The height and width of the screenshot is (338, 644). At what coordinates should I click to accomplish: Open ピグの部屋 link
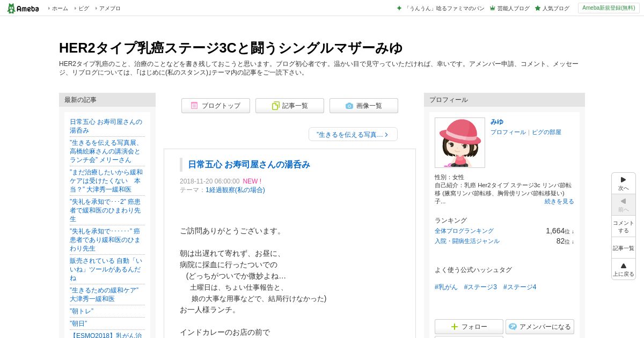point(546,132)
